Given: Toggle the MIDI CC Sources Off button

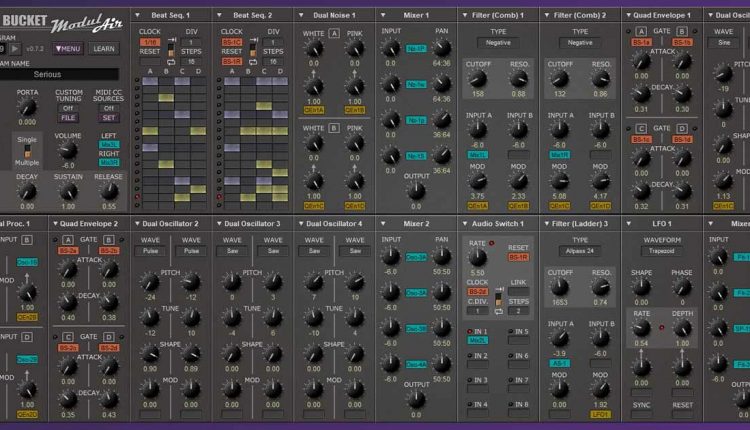Looking at the screenshot, I should pyautogui.click(x=109, y=108).
